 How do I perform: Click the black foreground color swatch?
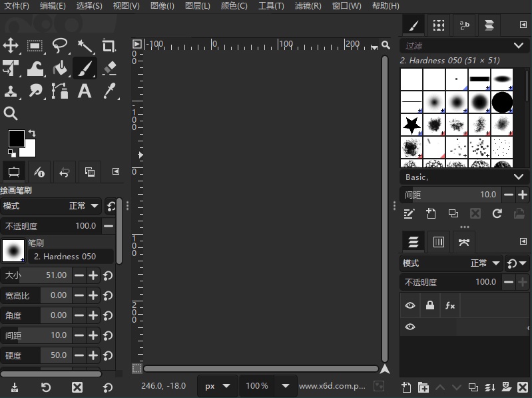[16, 138]
